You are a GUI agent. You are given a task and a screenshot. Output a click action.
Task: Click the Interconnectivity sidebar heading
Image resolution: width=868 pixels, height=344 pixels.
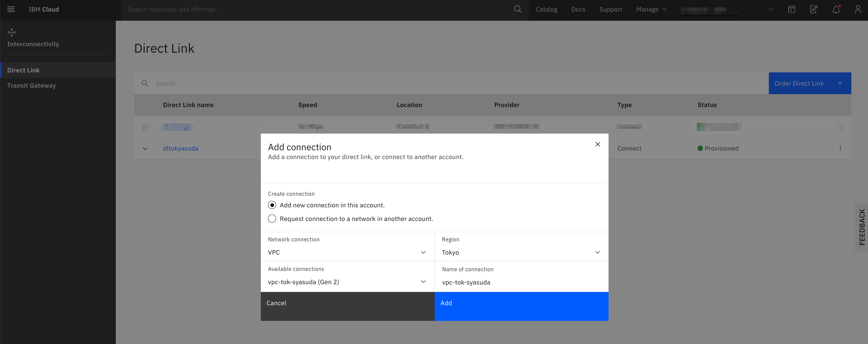(33, 44)
